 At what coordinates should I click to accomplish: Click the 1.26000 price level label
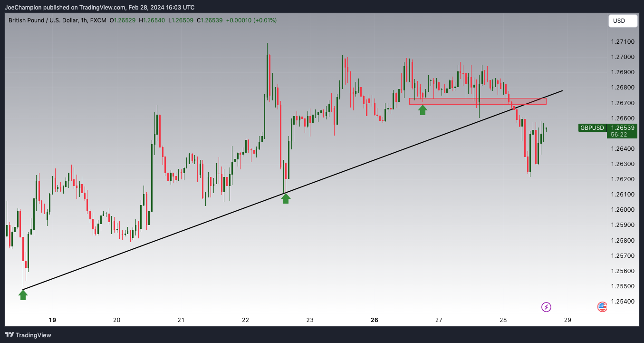coord(622,210)
